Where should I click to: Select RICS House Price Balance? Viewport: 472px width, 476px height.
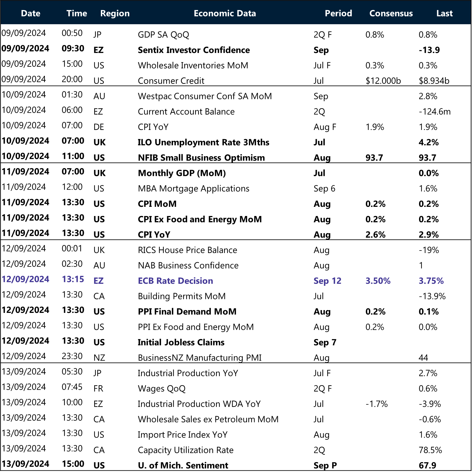(x=188, y=250)
